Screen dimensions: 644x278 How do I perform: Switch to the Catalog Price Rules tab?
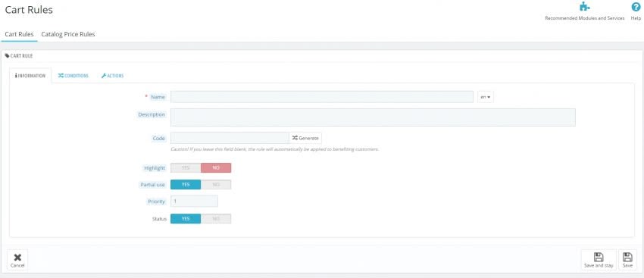click(68, 35)
